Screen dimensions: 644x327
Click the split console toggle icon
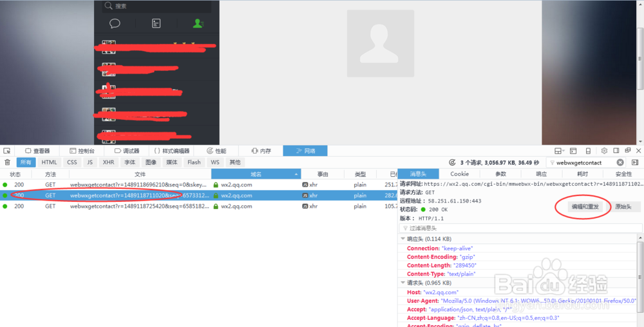(573, 151)
